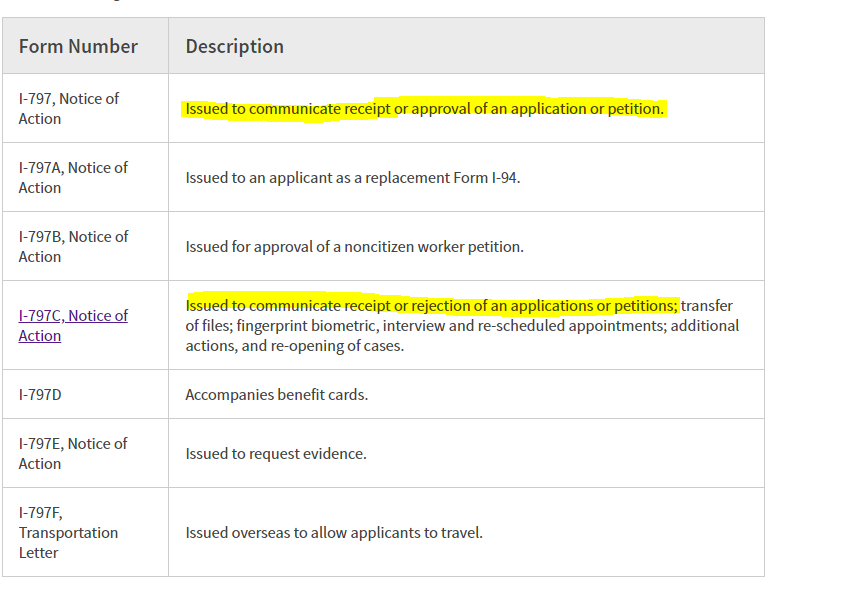Click the Issued overseas to allow travel text
The width and height of the screenshot is (857, 602).
[x=334, y=533]
